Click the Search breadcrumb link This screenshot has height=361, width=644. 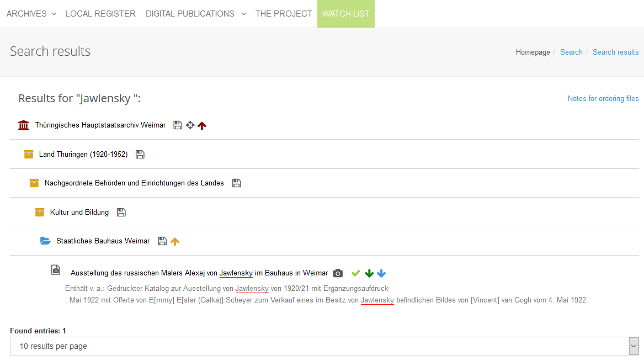(571, 52)
